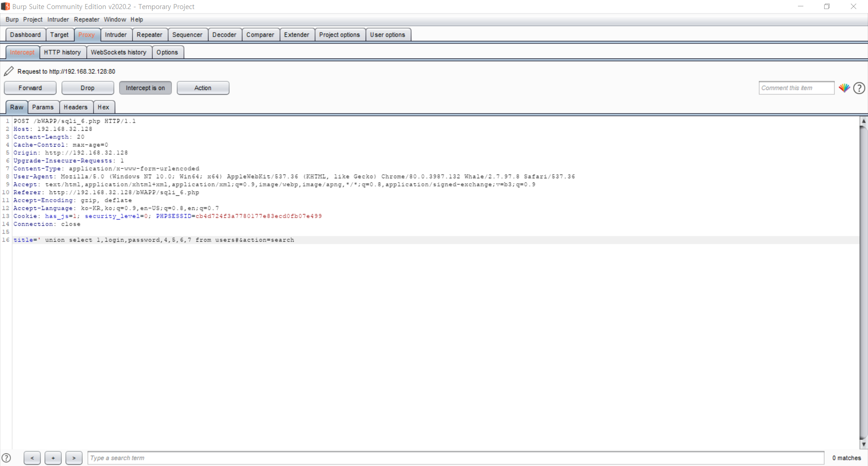Open the Action dropdown button
The height and width of the screenshot is (466, 868).
tap(203, 88)
